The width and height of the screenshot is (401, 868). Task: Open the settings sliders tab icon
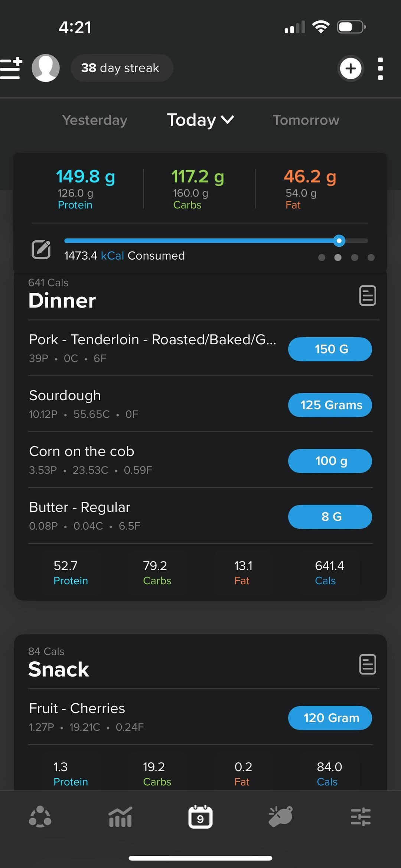(x=361, y=817)
